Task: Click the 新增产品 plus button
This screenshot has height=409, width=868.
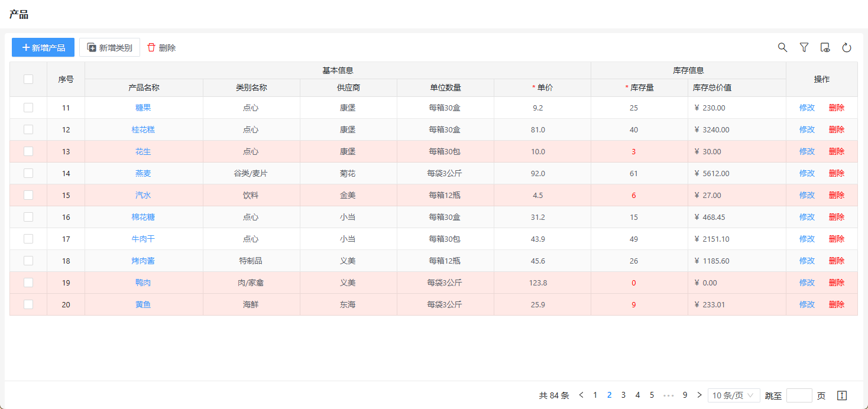Action: pyautogui.click(x=43, y=47)
